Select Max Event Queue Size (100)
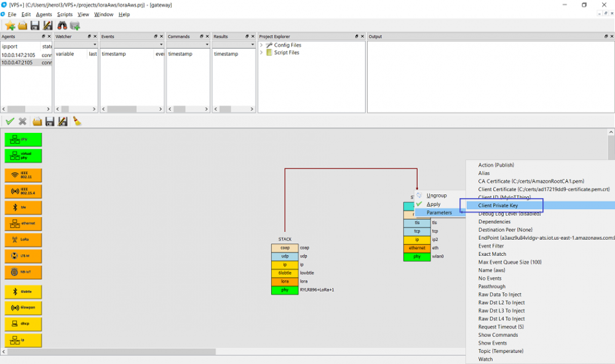615x364 pixels. 541,262
